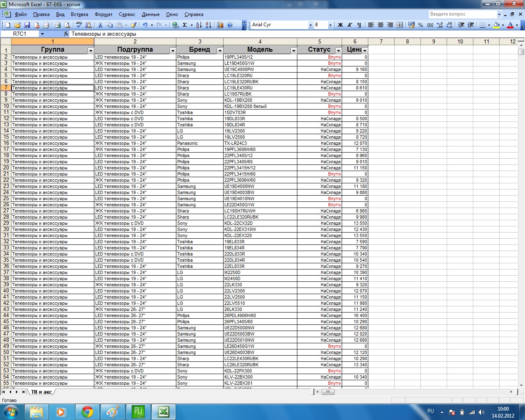Viewport: 525px width, 420px height.
Task: Open the Файл menu
Action: click(21, 14)
